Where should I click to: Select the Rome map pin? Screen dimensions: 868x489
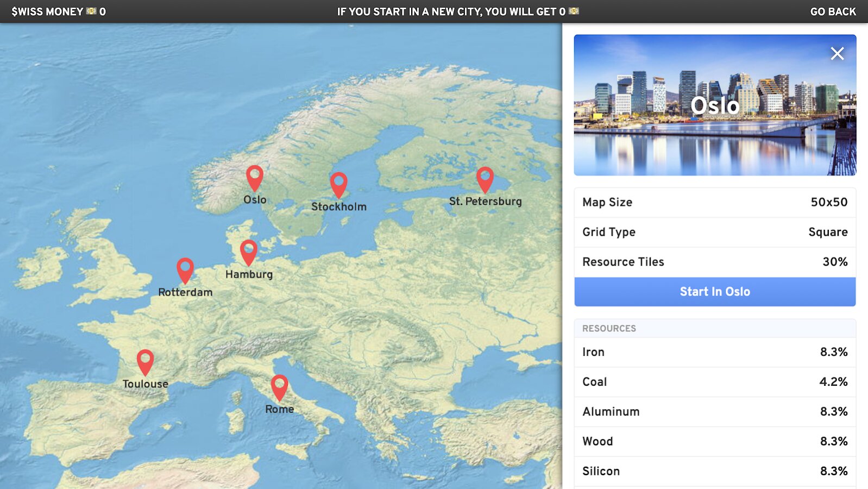coord(279,388)
